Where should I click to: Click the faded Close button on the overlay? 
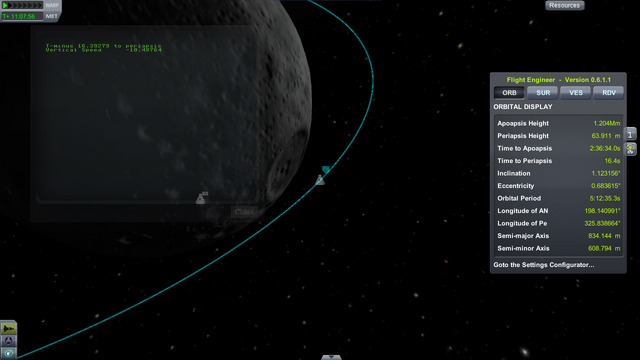click(x=244, y=212)
